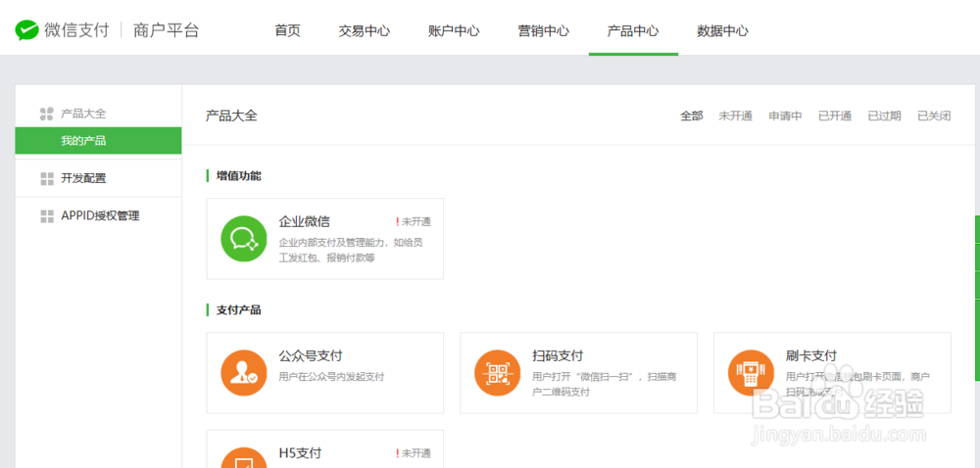Open the 刷卡支付 product title
This screenshot has height=468, width=980.
point(811,355)
